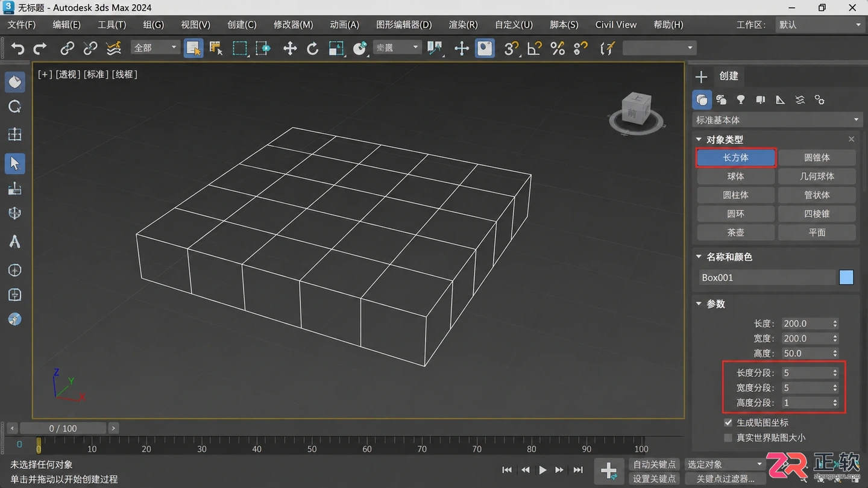
Task: Click the 0 / 100 time slider
Action: (63, 428)
